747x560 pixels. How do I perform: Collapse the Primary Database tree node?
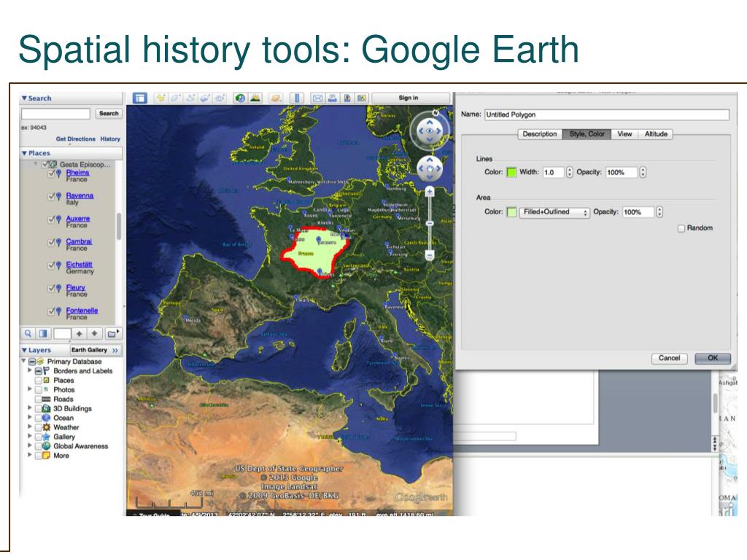(23, 361)
